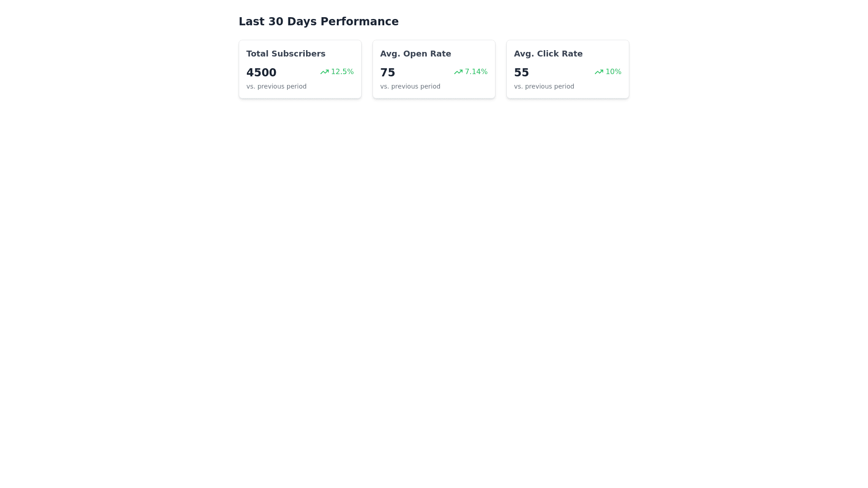Click the Total Subscribers card title
Viewport: 868px width, 488px height.
pyautogui.click(x=286, y=54)
